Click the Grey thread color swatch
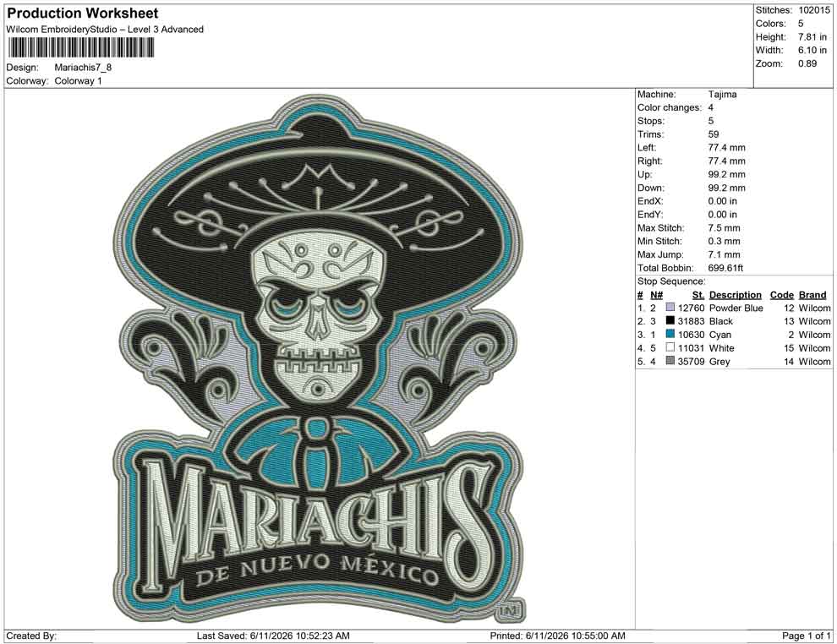This screenshot has width=837, height=644. click(x=670, y=361)
